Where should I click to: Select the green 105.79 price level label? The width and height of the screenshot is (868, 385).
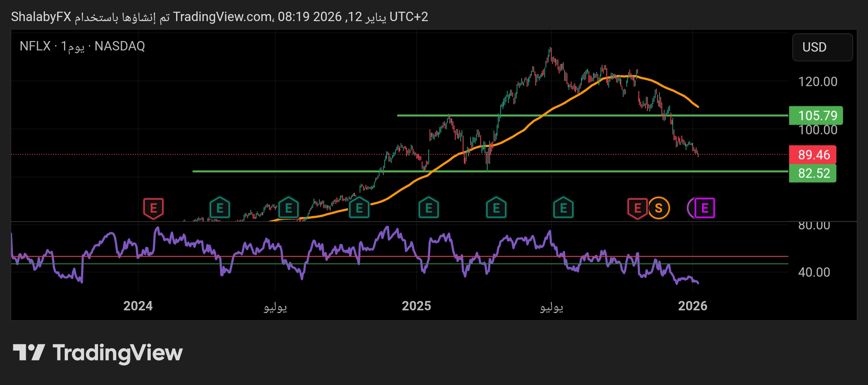pyautogui.click(x=816, y=116)
